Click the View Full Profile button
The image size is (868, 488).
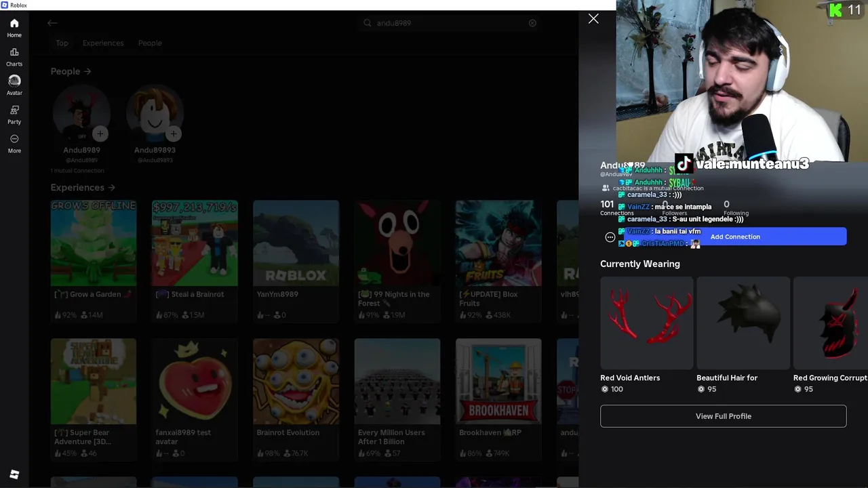click(723, 416)
